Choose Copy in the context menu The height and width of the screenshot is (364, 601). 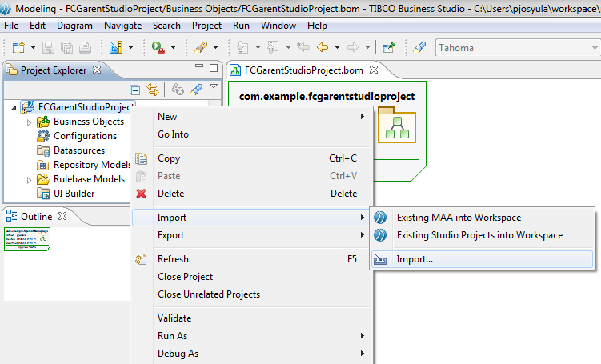pyautogui.click(x=251, y=158)
